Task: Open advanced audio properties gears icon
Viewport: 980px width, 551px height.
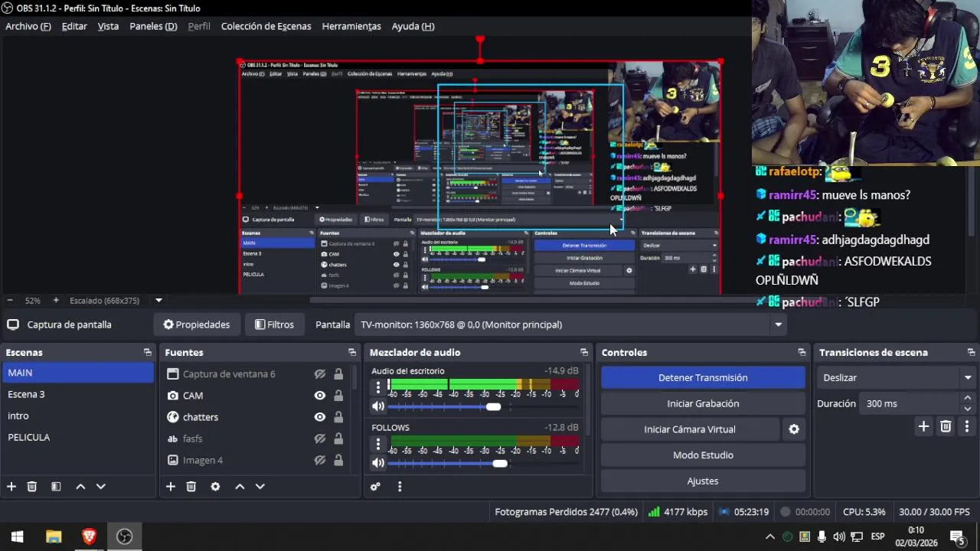Action: pyautogui.click(x=375, y=487)
